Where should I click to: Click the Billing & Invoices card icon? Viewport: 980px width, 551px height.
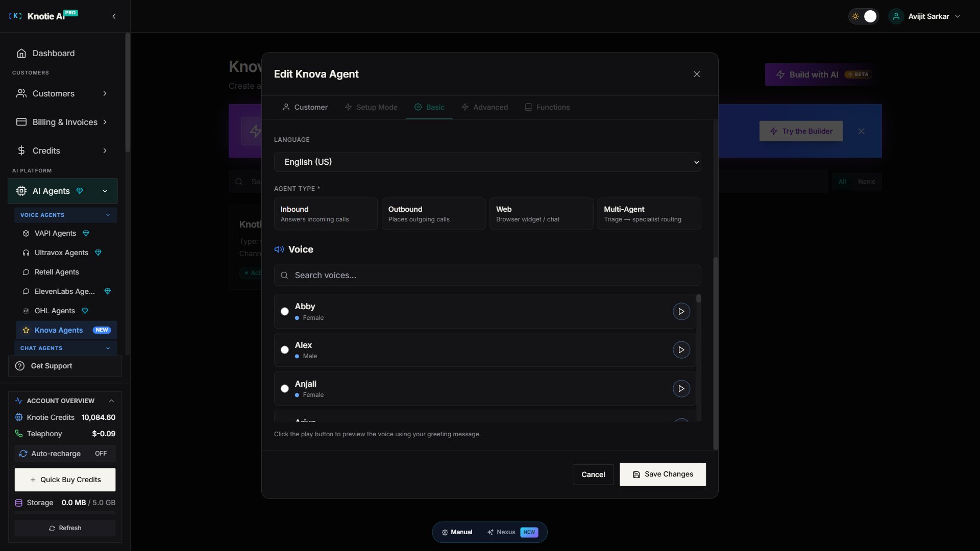(x=21, y=122)
